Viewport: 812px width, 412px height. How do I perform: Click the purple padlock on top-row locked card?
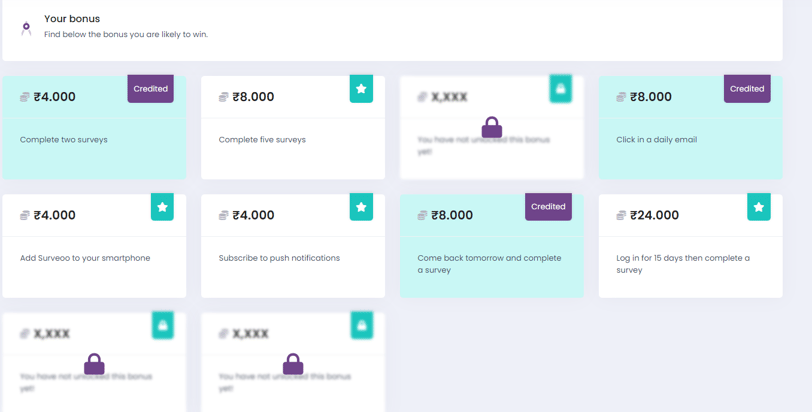point(492,127)
